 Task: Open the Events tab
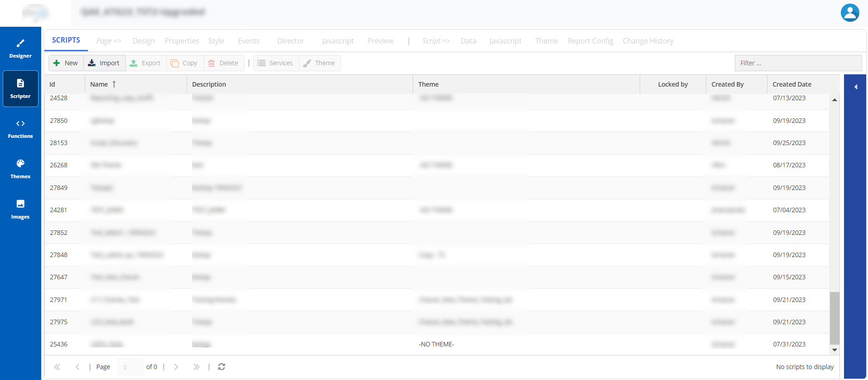[249, 41]
